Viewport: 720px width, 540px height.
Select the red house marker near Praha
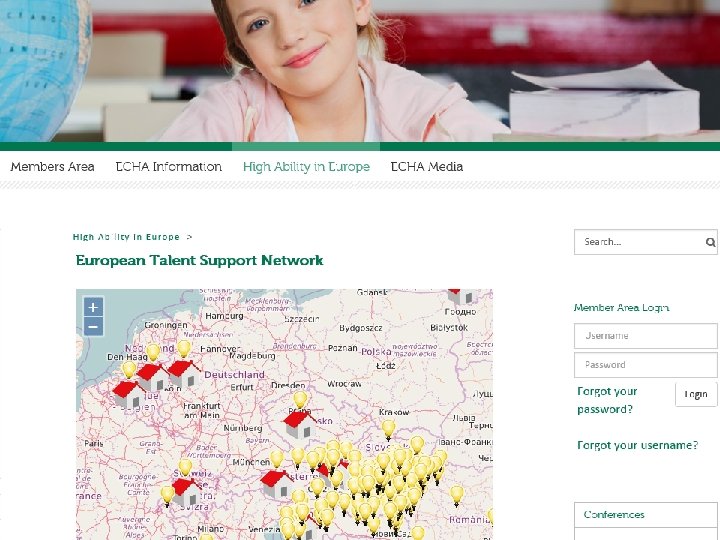coord(299,424)
